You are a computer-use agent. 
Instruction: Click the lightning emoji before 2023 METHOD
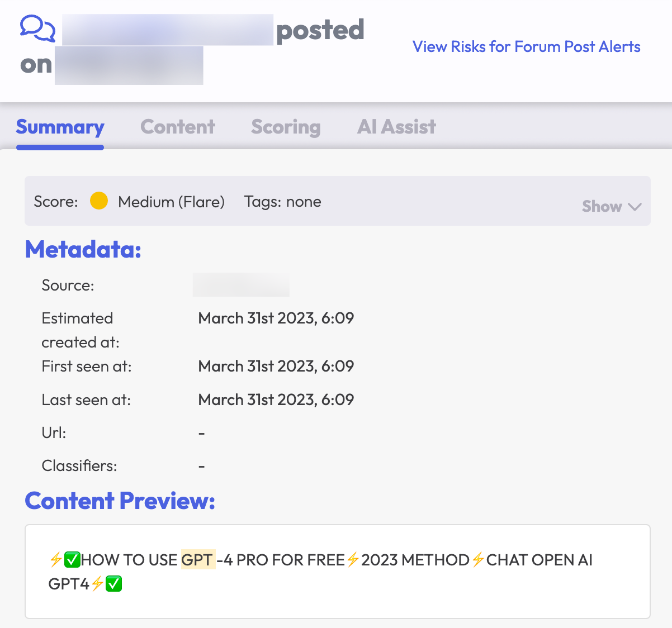click(x=353, y=559)
